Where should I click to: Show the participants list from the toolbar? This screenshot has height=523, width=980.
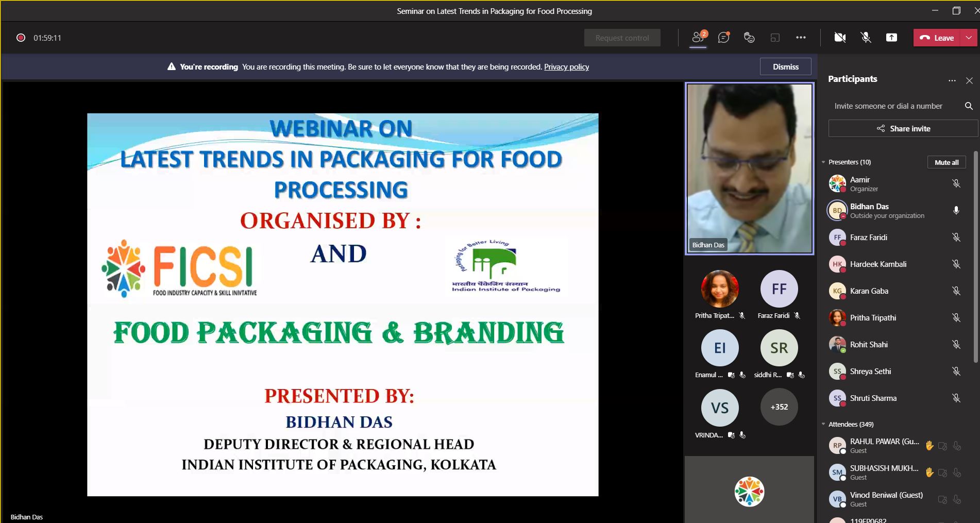pyautogui.click(x=697, y=38)
